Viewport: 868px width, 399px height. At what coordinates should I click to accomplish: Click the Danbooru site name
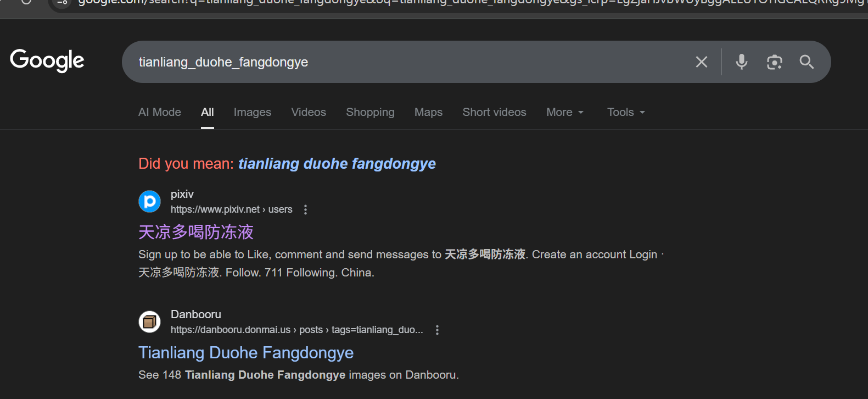196,314
